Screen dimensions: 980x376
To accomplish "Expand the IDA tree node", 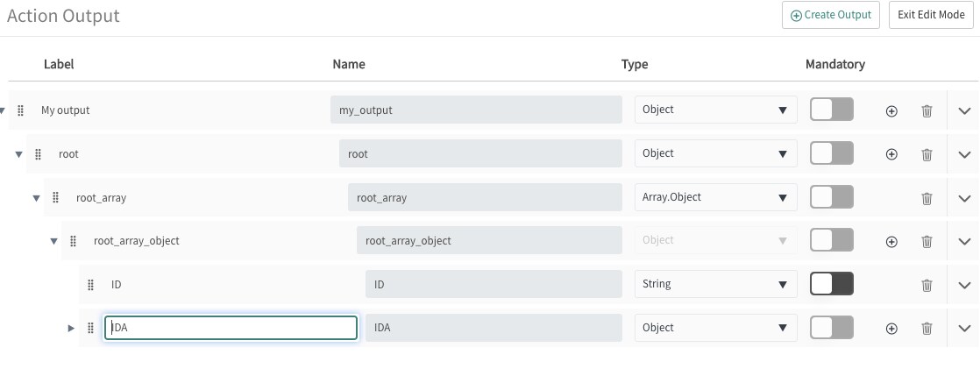I will 71,328.
